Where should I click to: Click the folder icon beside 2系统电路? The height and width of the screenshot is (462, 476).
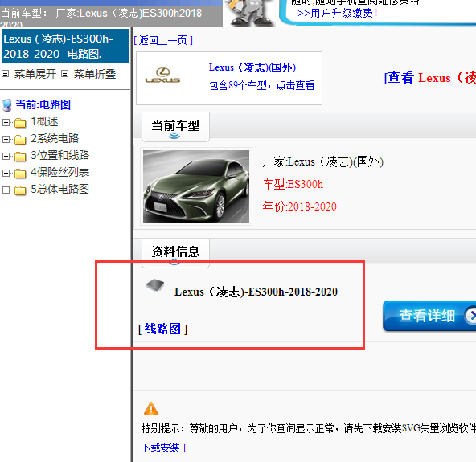20,140
